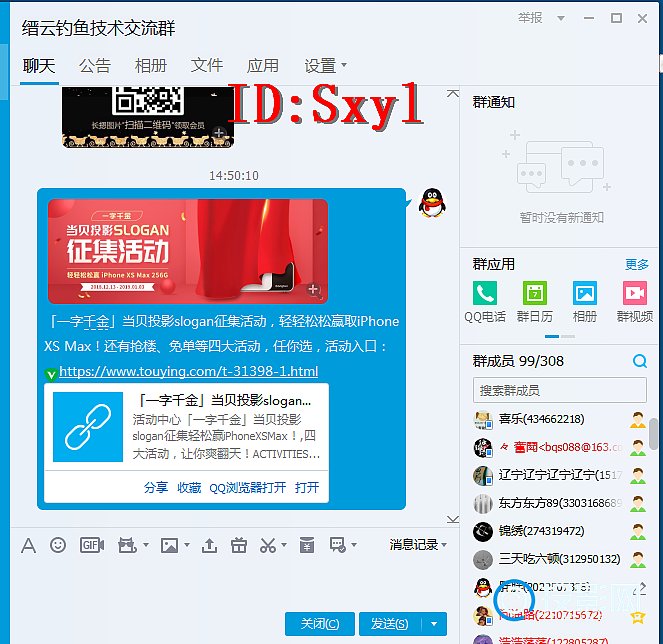Click the group app page indicator dots
Image resolution: width=663 pixels, height=644 pixels.
coord(560,337)
